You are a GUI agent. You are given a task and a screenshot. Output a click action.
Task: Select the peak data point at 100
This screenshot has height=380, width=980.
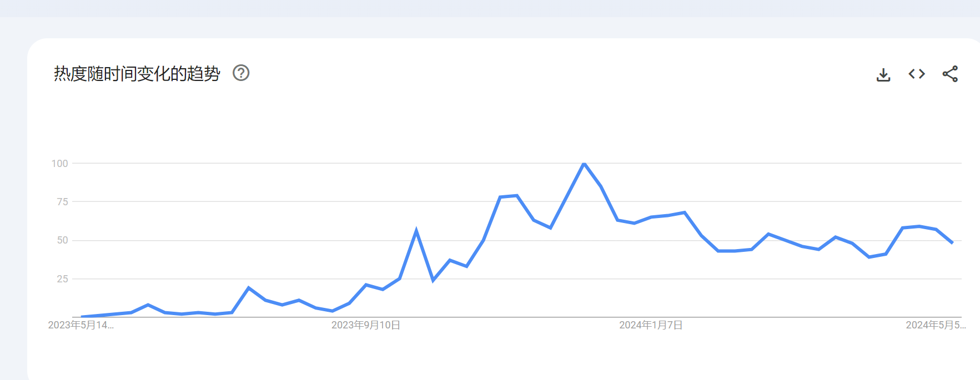click(x=584, y=163)
